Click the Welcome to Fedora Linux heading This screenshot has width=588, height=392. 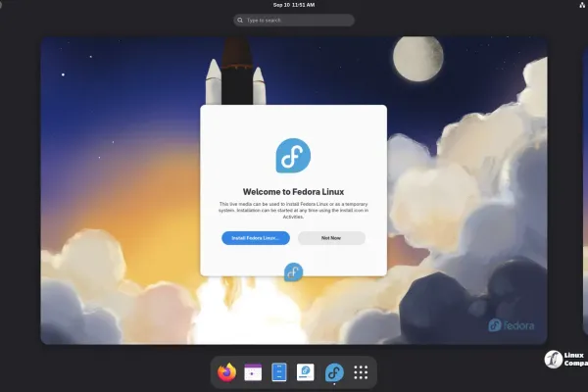293,192
